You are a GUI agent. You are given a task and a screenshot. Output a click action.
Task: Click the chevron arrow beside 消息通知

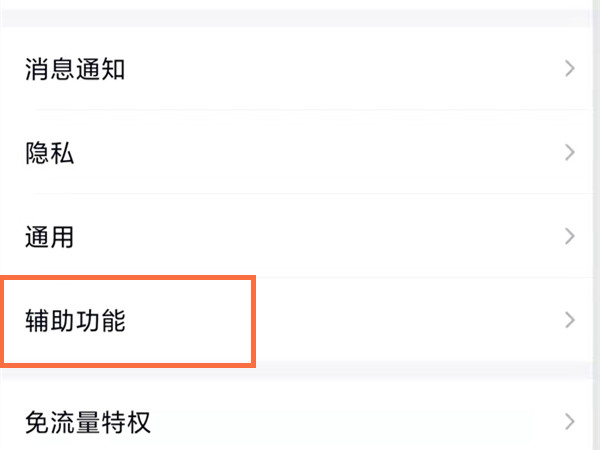(570, 69)
